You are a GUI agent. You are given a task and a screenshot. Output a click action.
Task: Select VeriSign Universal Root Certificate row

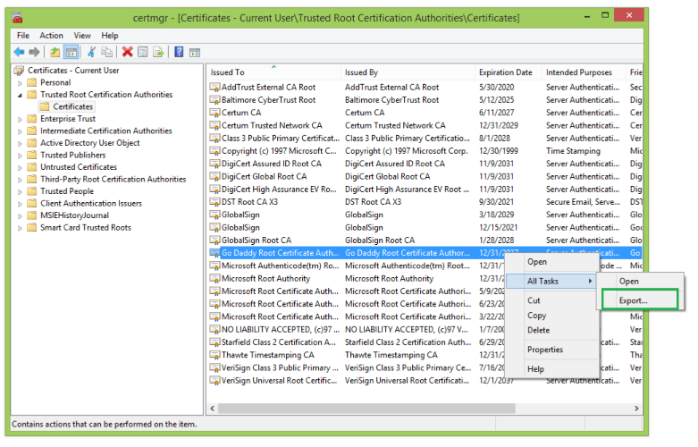(425, 381)
